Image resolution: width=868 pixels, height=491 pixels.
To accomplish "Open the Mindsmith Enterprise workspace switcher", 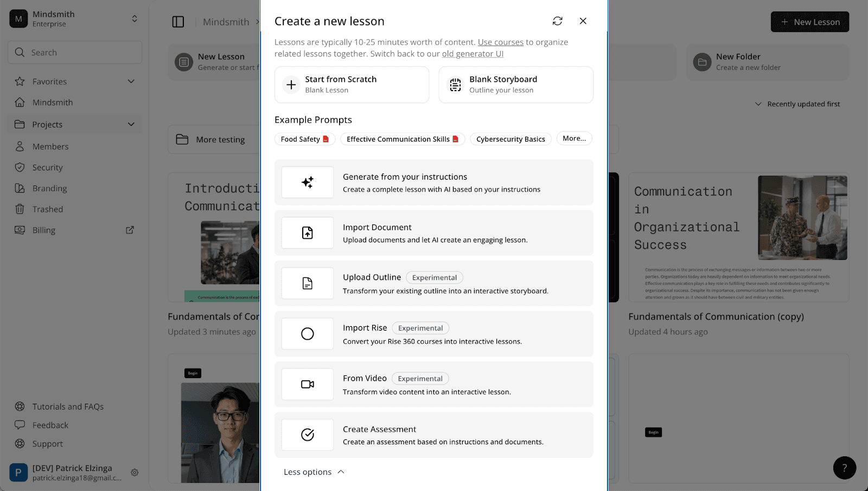I will coord(75,18).
